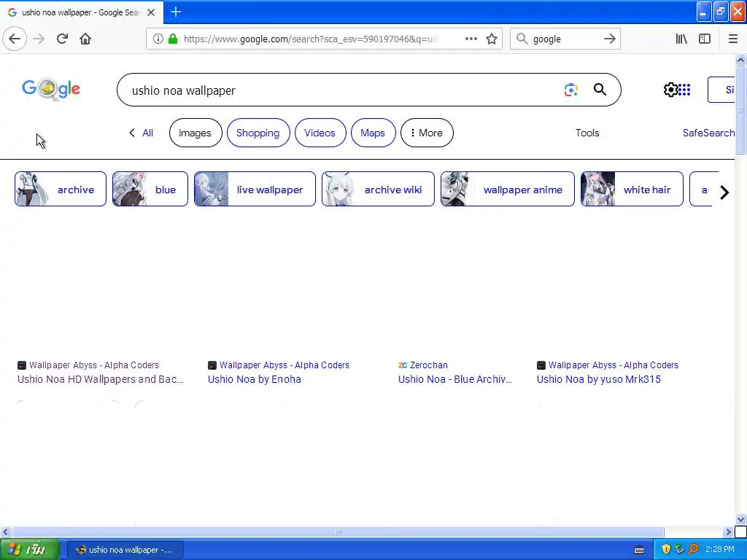This screenshot has height=560, width=747.
Task: Choose the archive suggestion chip
Action: (61, 189)
